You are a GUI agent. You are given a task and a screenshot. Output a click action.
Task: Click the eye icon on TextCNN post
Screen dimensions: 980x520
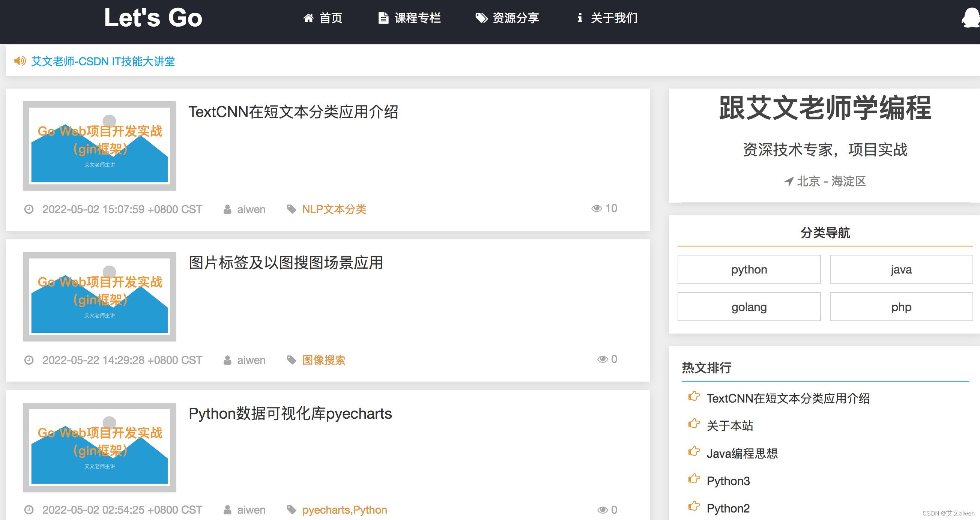tap(597, 209)
